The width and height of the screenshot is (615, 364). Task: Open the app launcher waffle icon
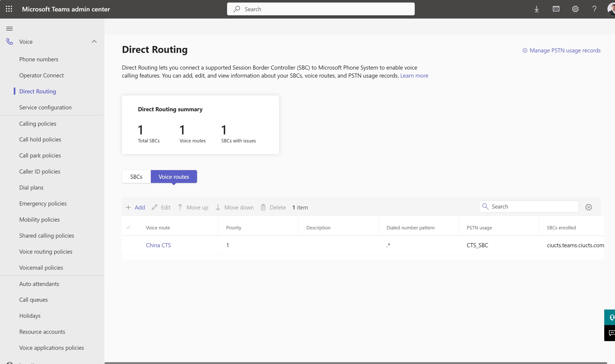pyautogui.click(x=9, y=9)
